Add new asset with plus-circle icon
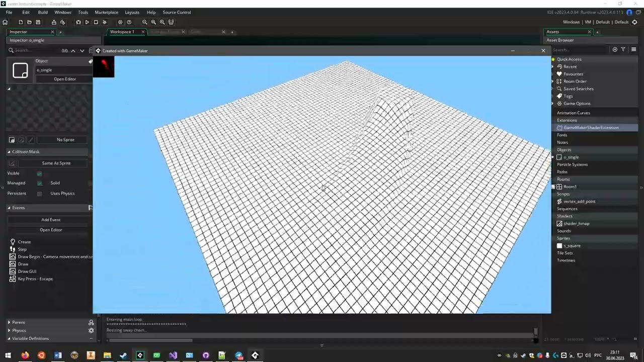The width and height of the screenshot is (644, 362). tap(615, 49)
